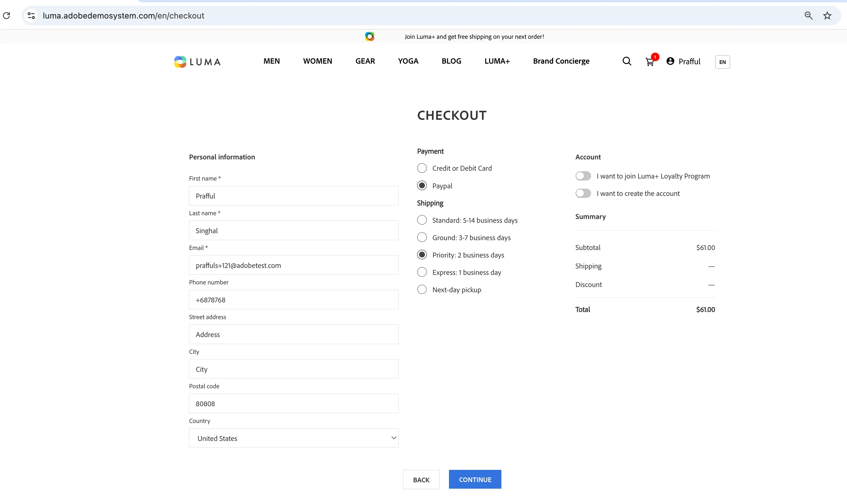This screenshot has height=504, width=847.
Task: Open the GEAR menu
Action: click(x=365, y=61)
